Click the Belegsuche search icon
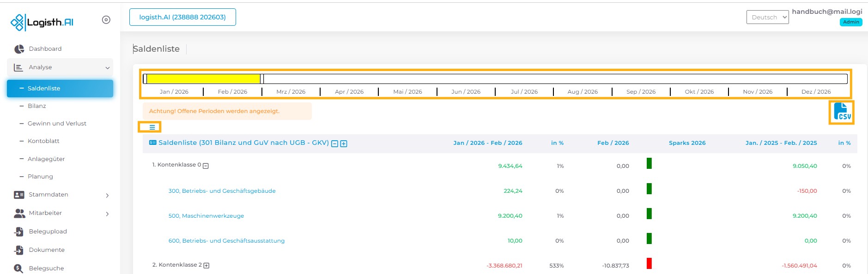The width and height of the screenshot is (868, 274). 18,268
